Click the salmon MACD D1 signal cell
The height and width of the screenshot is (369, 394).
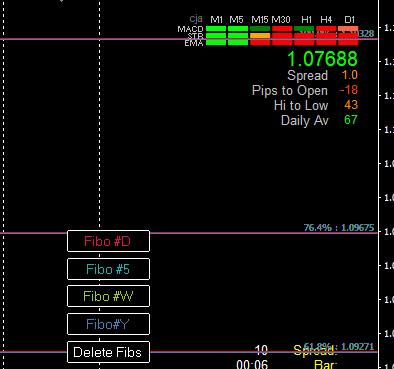tap(348, 29)
